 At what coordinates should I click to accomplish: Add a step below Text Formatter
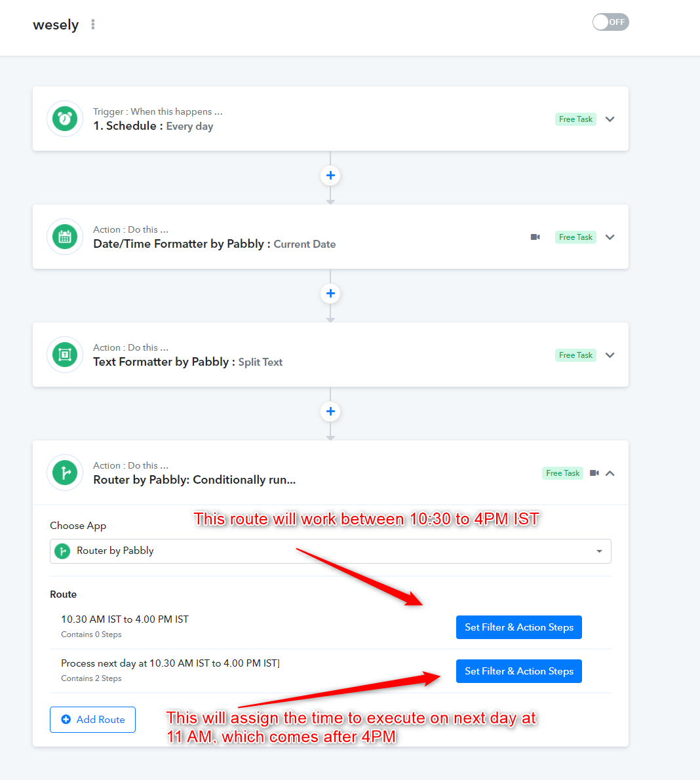pyautogui.click(x=330, y=411)
